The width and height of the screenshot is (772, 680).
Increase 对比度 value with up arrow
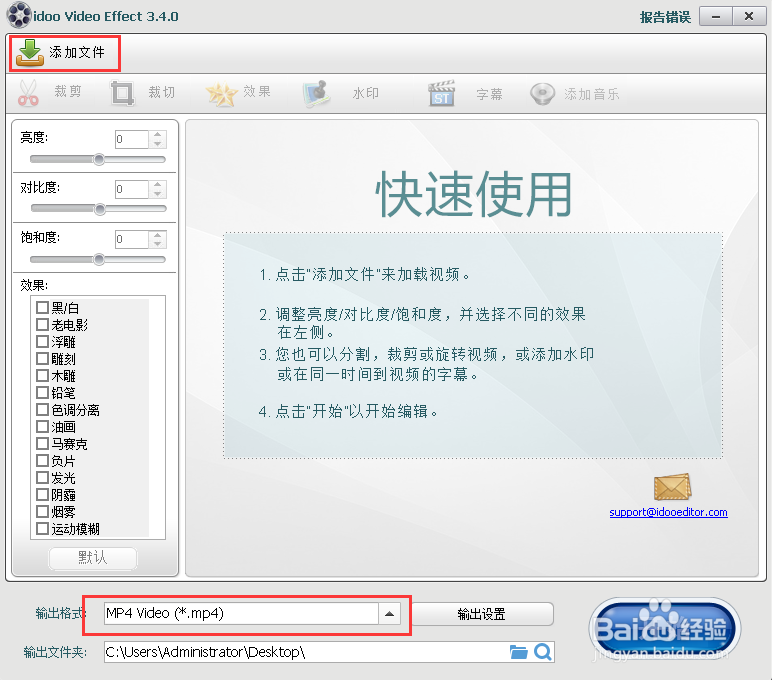coord(158,185)
